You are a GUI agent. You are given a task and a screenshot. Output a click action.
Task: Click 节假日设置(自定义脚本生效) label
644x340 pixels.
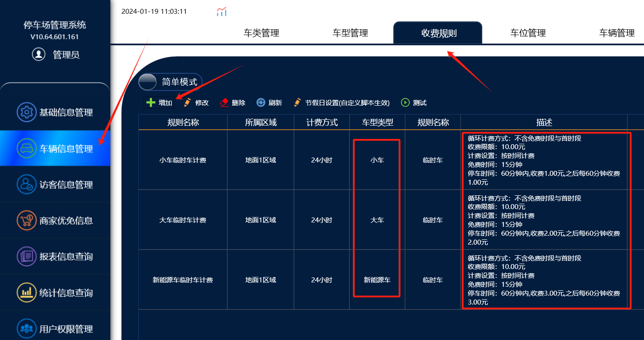(x=347, y=103)
